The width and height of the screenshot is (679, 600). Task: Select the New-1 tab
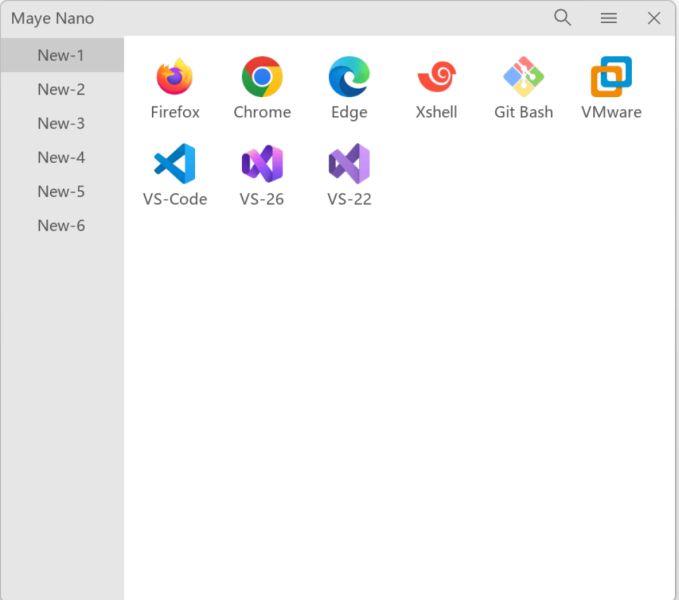click(x=62, y=55)
